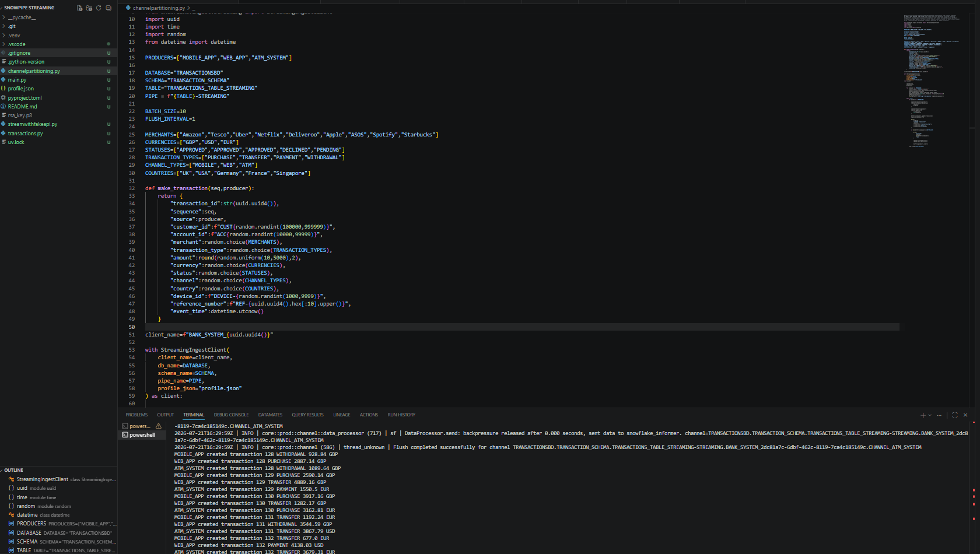Open profile.json file
The width and height of the screenshot is (980, 554).
[x=58, y=89]
